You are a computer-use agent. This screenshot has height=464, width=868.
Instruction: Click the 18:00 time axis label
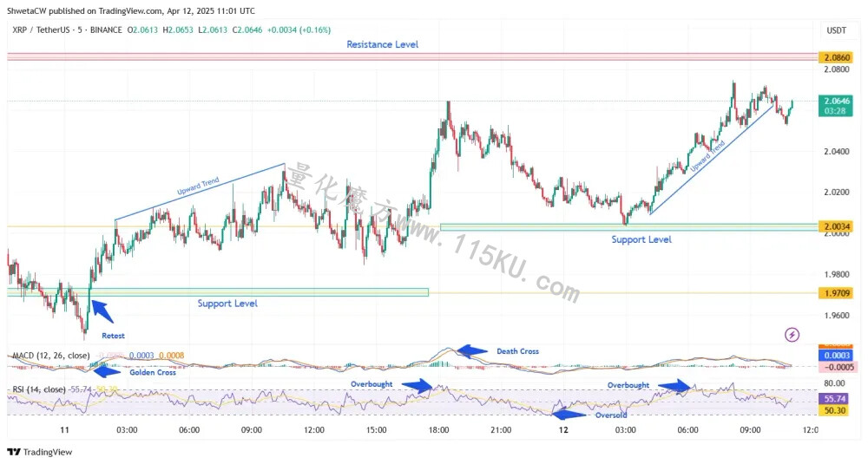(439, 430)
